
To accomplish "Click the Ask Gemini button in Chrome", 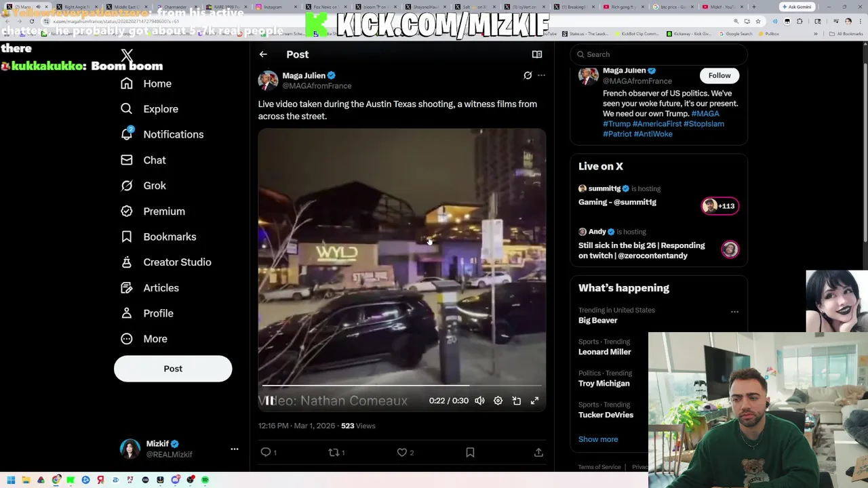I will coord(796,7).
